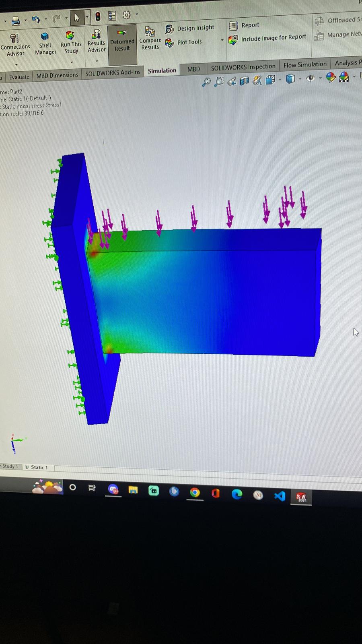Expand the Plot Tools dropdown arrow
The height and width of the screenshot is (644, 362).
click(x=222, y=40)
